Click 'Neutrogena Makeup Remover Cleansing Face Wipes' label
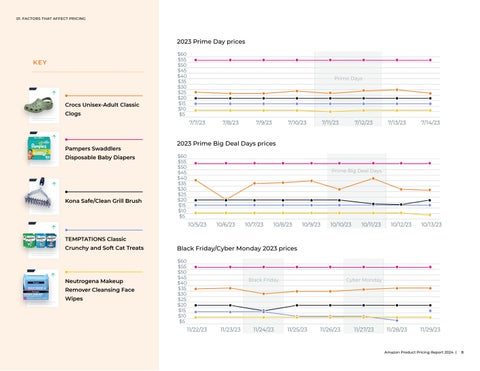This screenshot has height=371, width=480. click(x=100, y=290)
